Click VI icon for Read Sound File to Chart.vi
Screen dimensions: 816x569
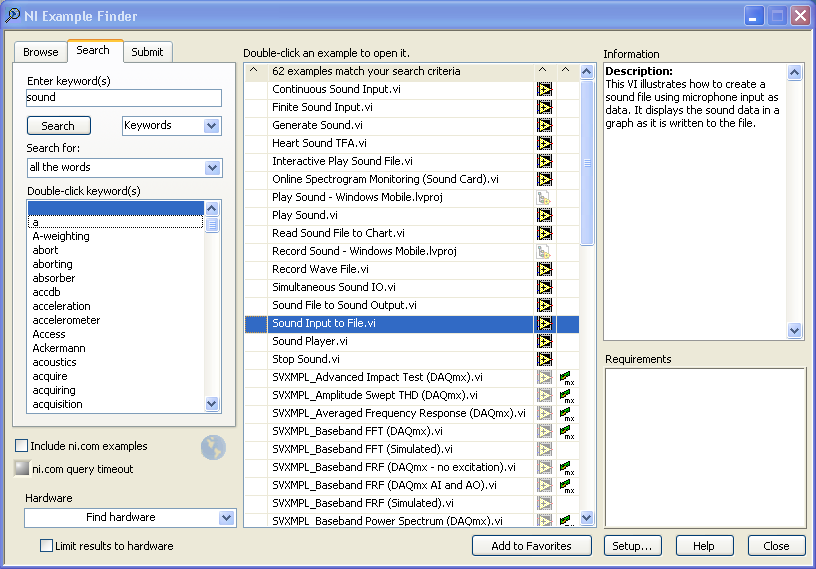[544, 233]
